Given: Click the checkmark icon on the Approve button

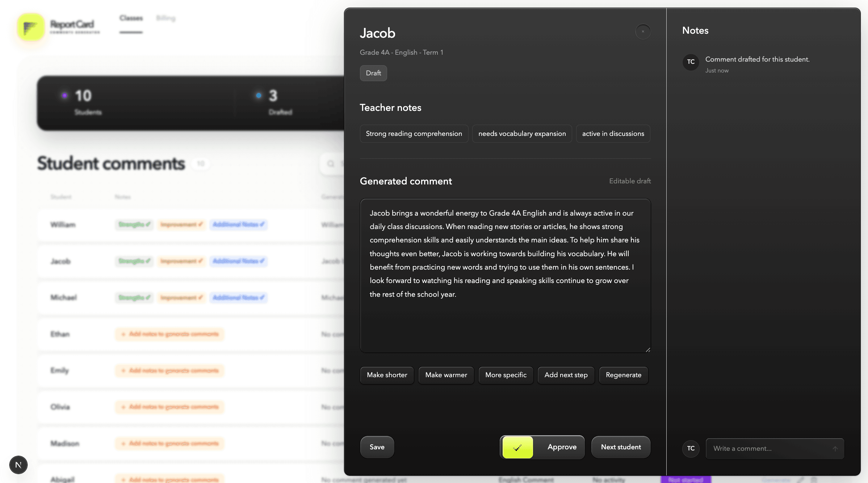Looking at the screenshot, I should coord(517,447).
